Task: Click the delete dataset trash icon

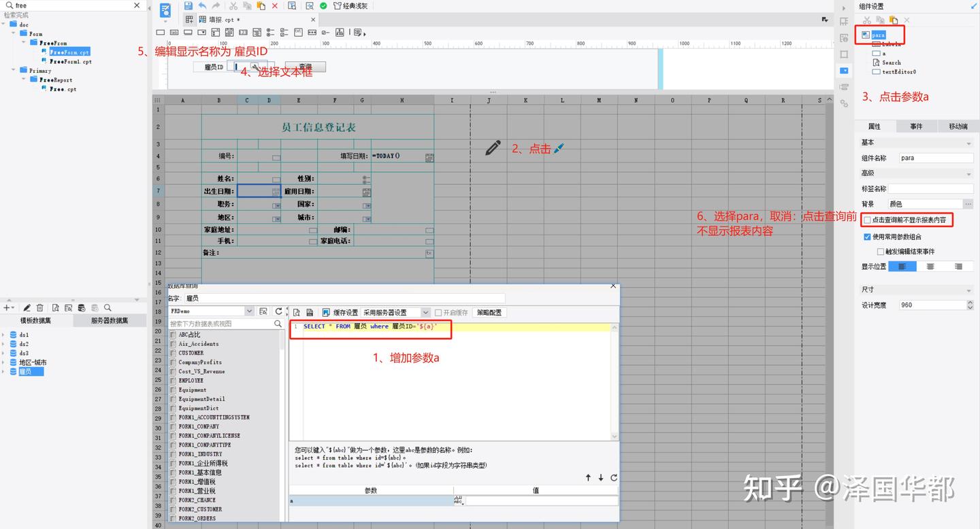Action: coord(39,308)
